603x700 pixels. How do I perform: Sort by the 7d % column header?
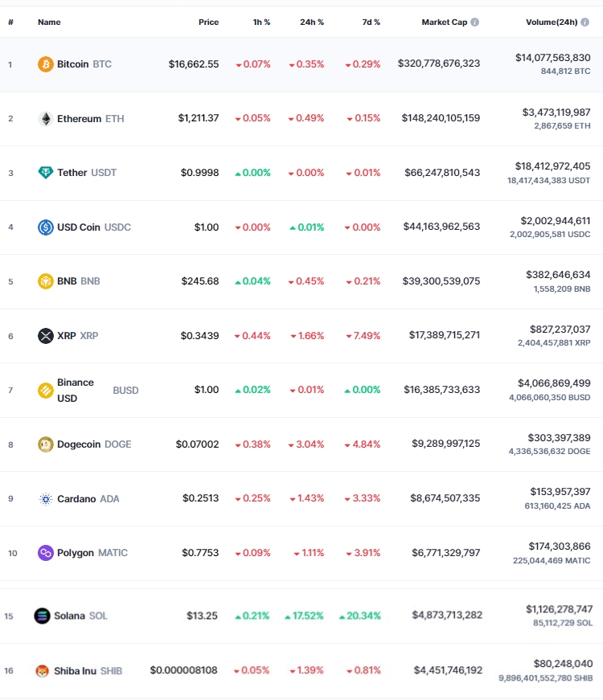(371, 22)
